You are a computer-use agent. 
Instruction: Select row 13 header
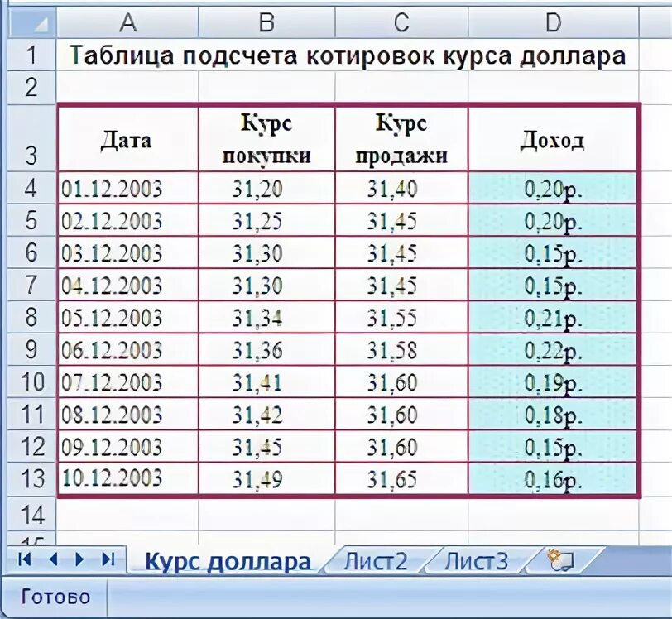31,478
